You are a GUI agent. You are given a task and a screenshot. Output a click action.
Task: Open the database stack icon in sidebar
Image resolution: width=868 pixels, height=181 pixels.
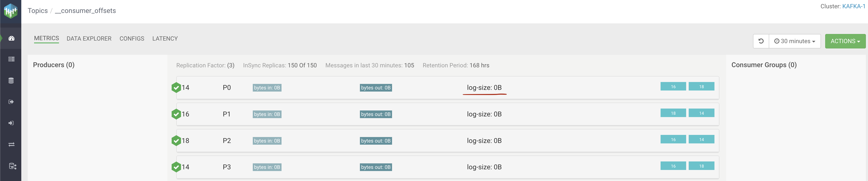(11, 81)
